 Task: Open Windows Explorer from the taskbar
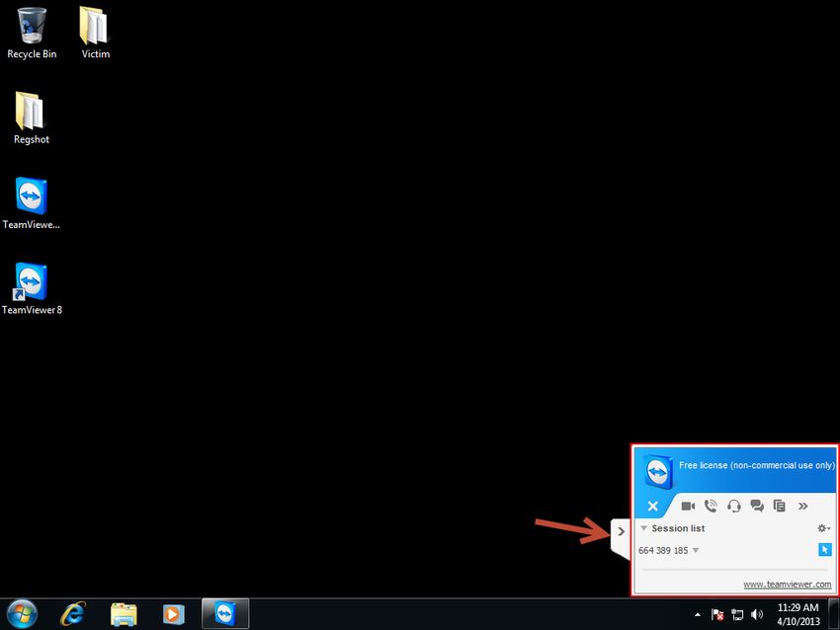coord(124,614)
